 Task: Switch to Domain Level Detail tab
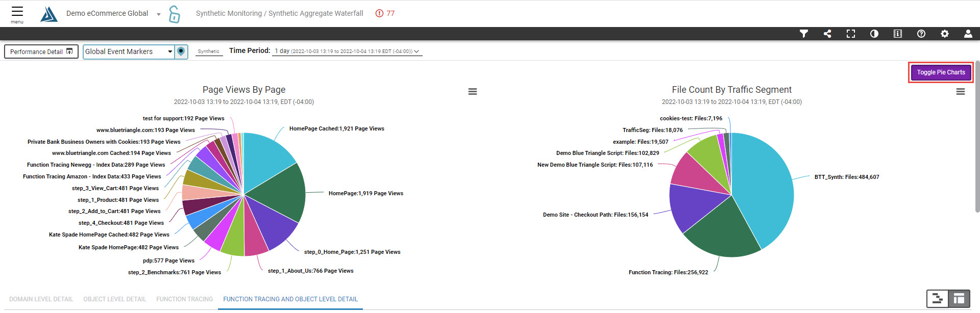(41, 299)
